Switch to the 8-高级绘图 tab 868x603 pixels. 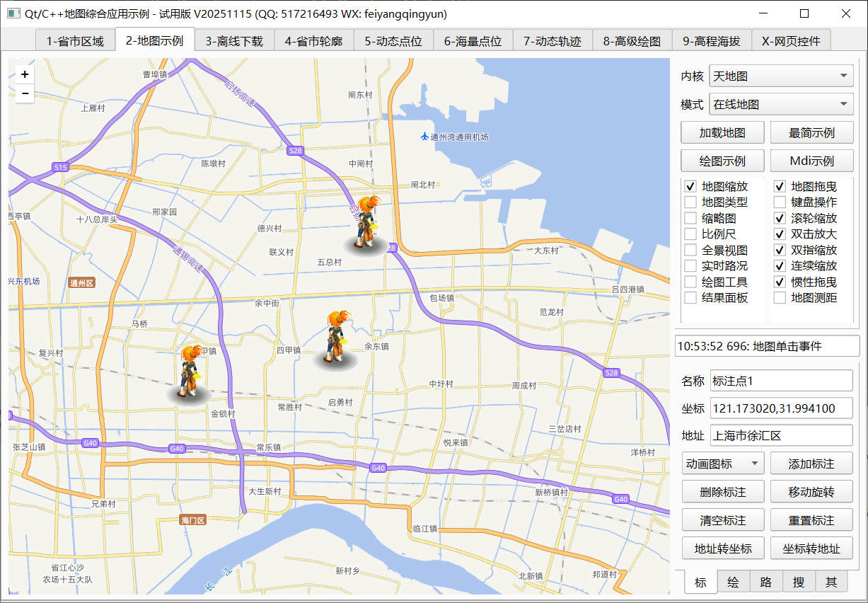[632, 41]
